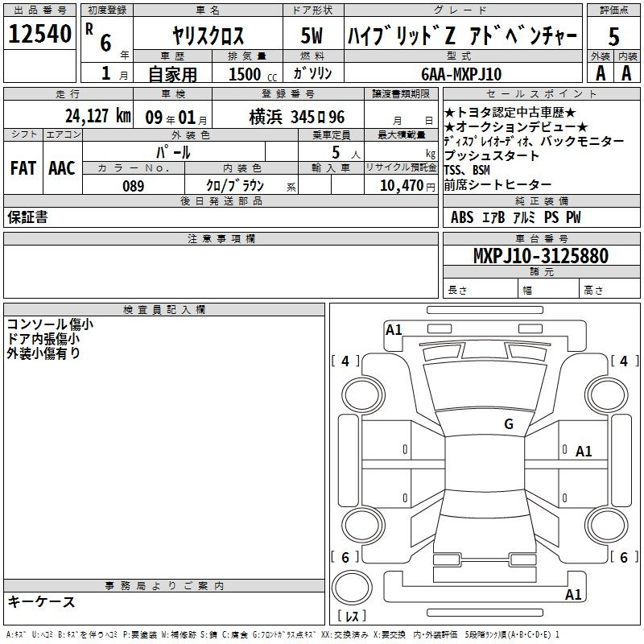Select inspector note 外装小傷有り
Viewport: 644px width, 644px height.
click(43, 353)
